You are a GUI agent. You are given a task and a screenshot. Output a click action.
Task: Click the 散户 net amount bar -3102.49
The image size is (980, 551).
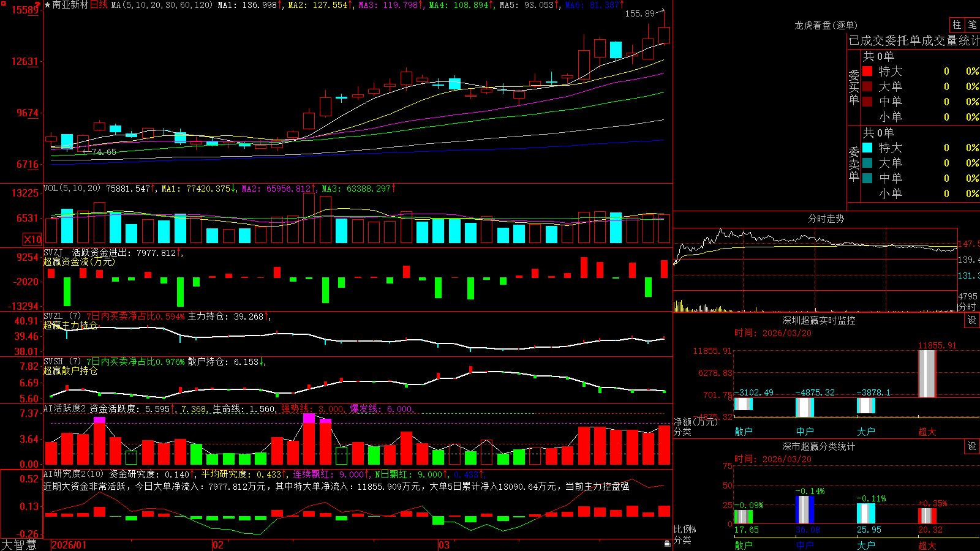pos(744,404)
